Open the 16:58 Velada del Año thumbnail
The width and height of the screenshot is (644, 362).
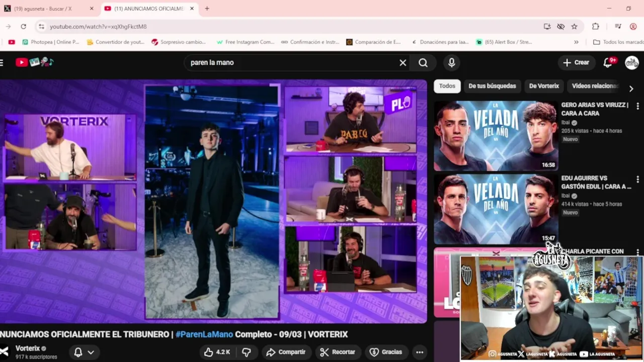(496, 136)
